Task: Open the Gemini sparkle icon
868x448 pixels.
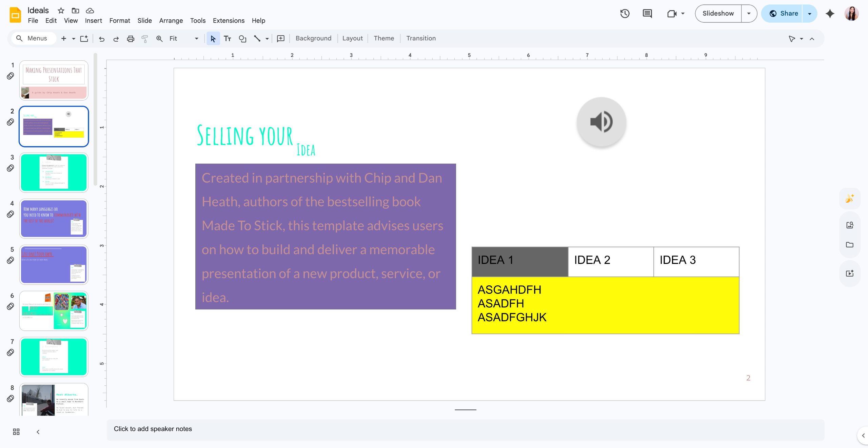Action: [x=830, y=14]
